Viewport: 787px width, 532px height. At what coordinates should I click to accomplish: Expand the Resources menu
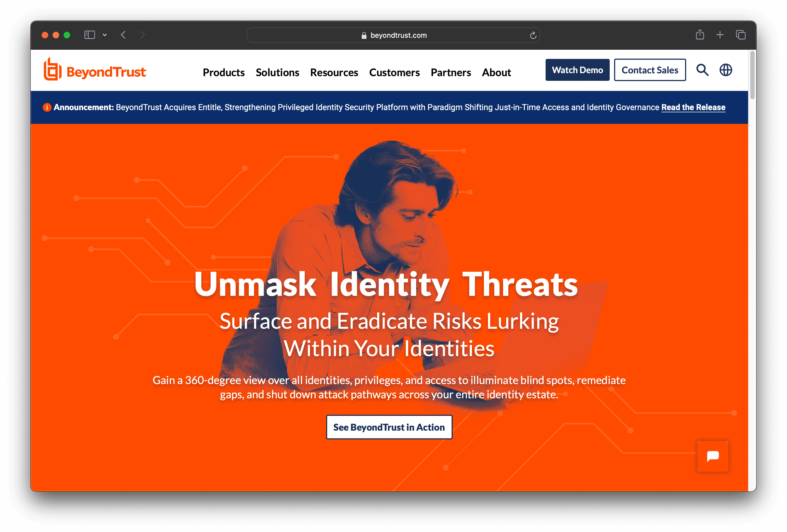pos(334,73)
